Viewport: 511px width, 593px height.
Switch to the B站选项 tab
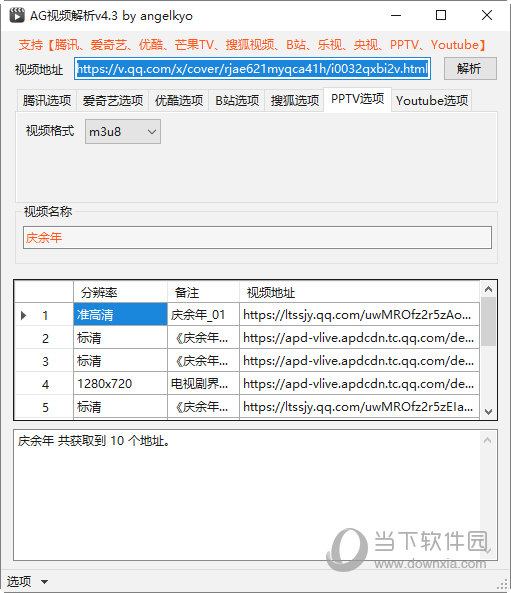coord(237,101)
